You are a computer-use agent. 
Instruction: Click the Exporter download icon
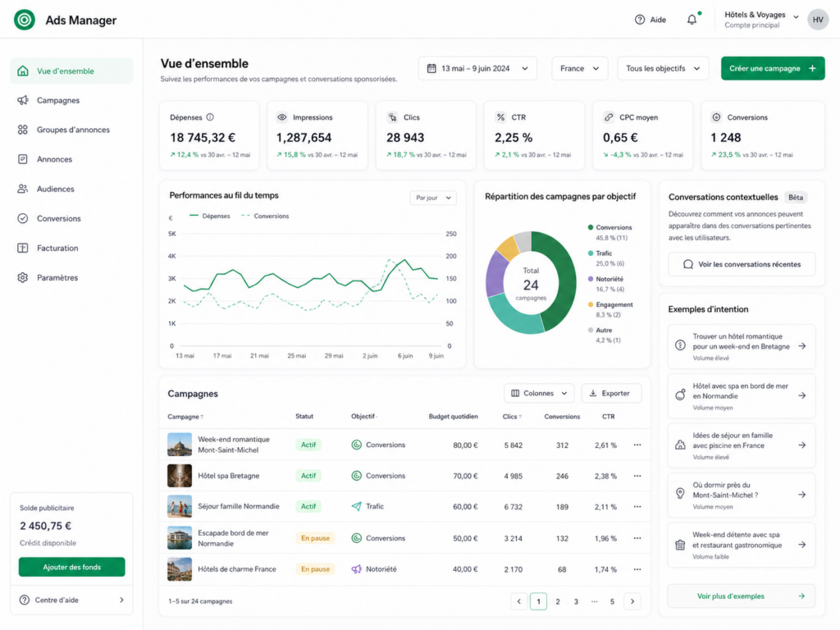pos(593,393)
